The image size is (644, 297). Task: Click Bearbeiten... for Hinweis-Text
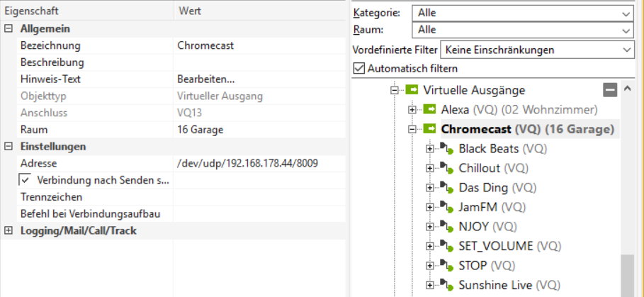click(x=206, y=79)
